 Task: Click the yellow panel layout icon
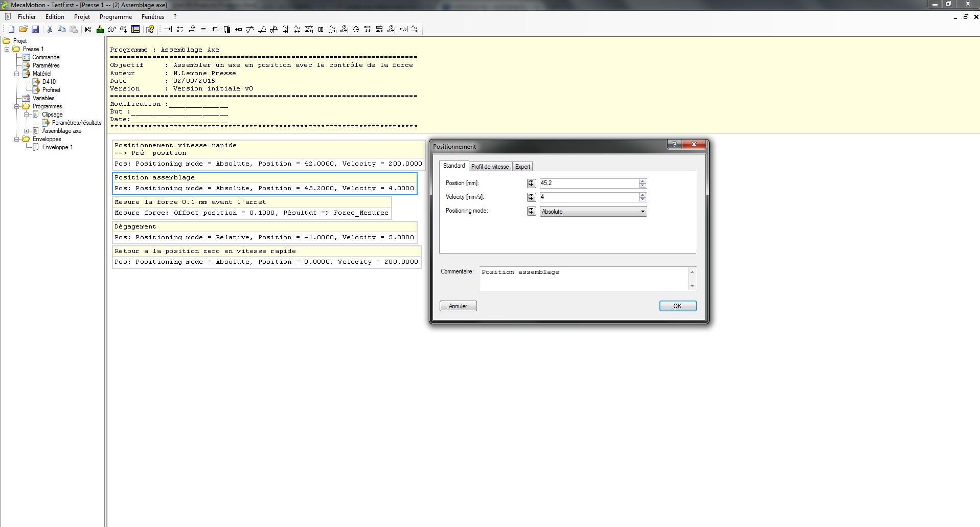(x=135, y=29)
